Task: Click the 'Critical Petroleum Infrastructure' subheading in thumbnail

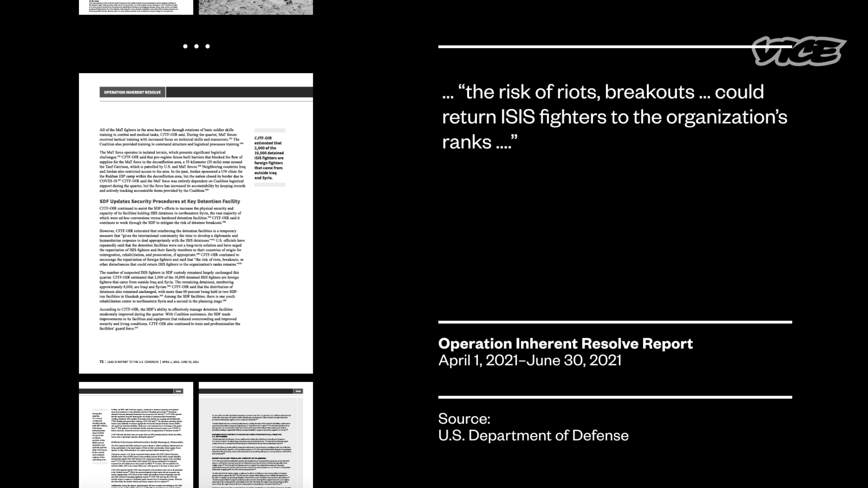Action: (147, 442)
